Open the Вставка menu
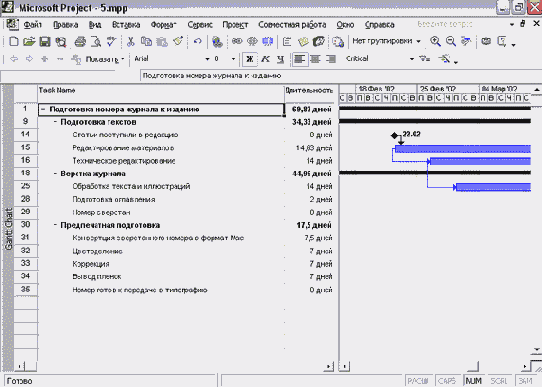Screen dimensions: 542x387 (x=126, y=25)
